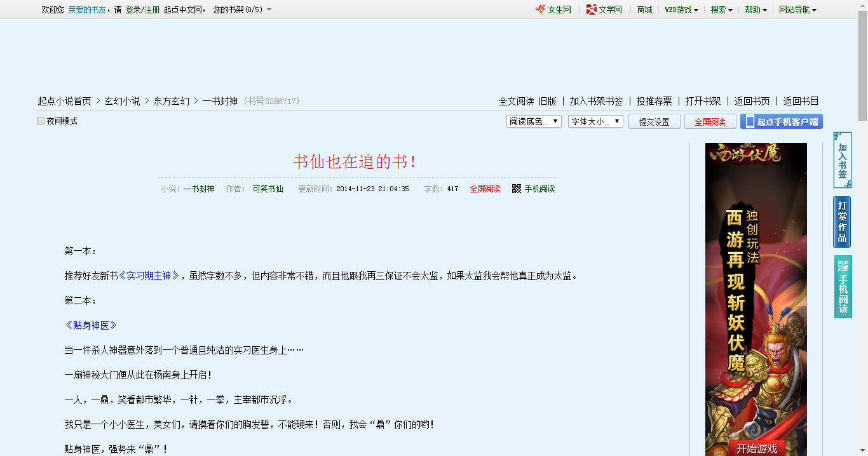Viewport: 868px width, 456px height.
Task: Click the 提交设置 button
Action: (x=654, y=121)
